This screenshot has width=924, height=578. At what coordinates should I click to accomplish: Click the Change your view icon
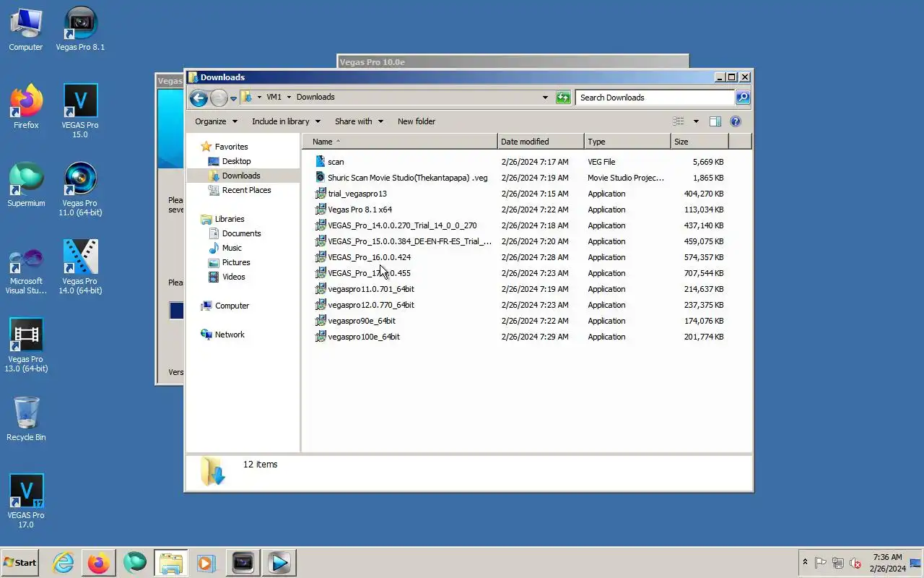(x=679, y=121)
